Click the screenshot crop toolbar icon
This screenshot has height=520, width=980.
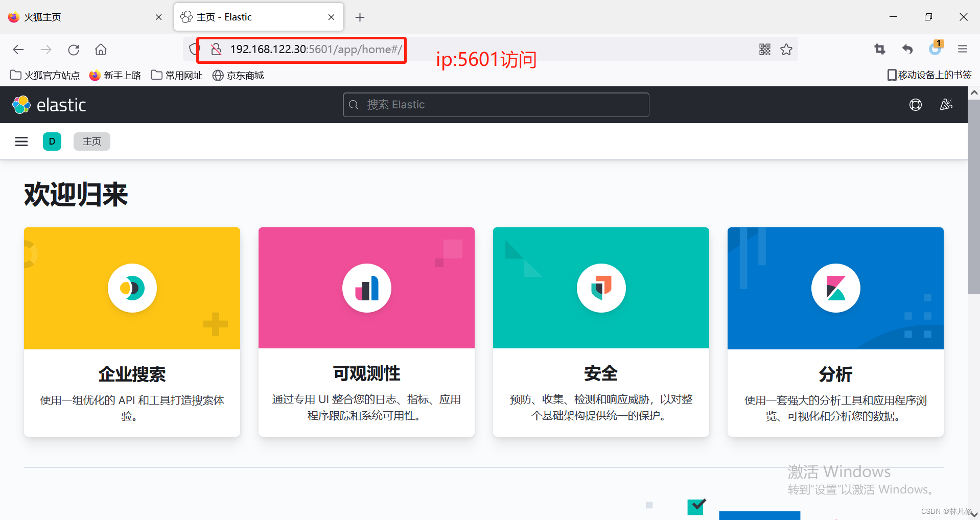pos(880,50)
